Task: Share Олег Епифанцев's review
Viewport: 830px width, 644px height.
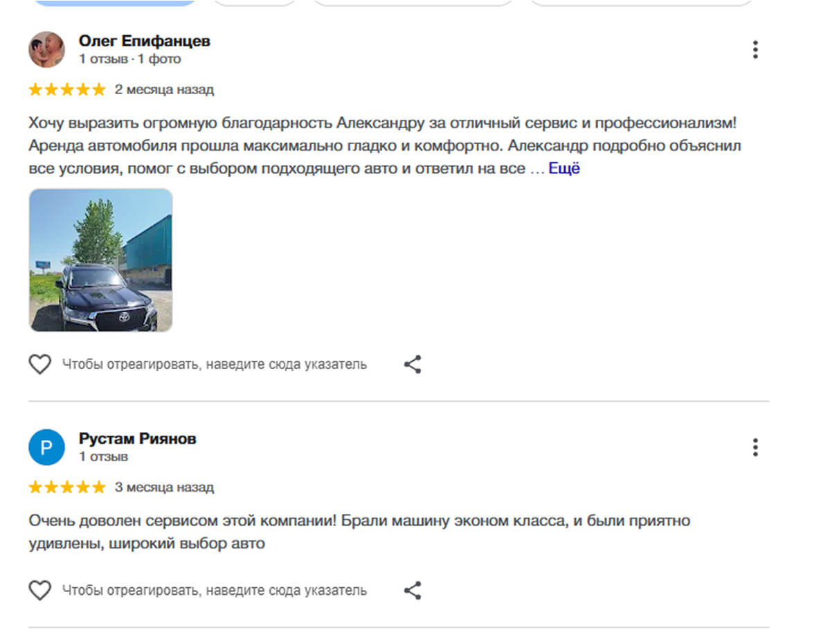Action: point(413,364)
